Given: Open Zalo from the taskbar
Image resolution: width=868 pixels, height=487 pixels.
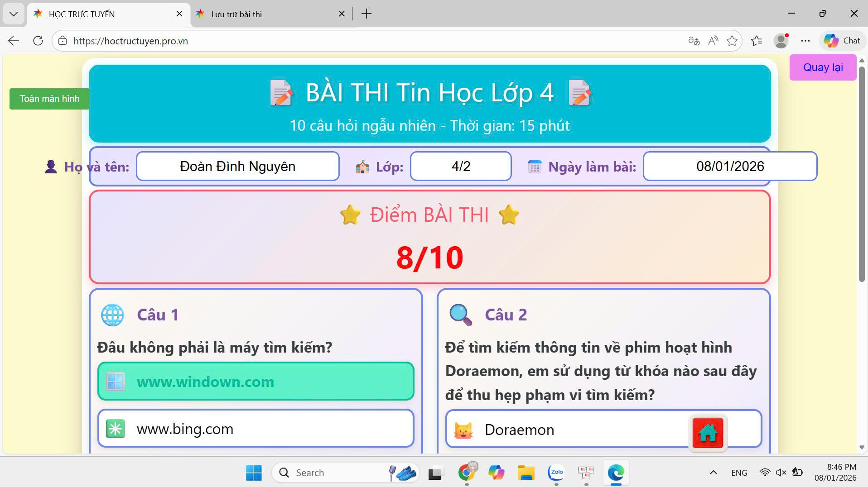Looking at the screenshot, I should click(x=556, y=472).
